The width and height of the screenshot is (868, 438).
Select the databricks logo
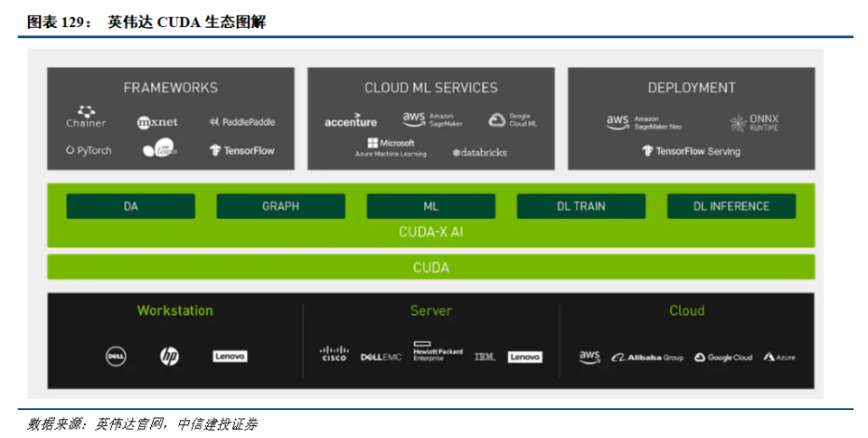479,152
